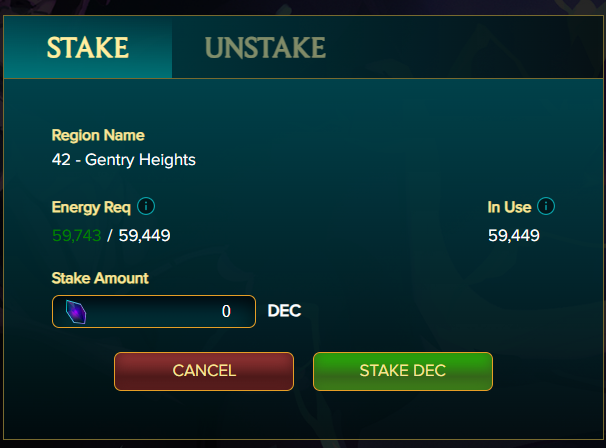Click the DEC currency label
The image size is (606, 448).
pos(284,311)
